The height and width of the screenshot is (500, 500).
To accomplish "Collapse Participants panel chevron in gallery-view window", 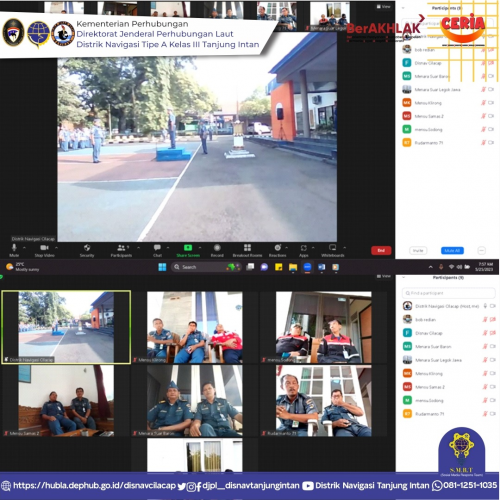I will [403, 277].
